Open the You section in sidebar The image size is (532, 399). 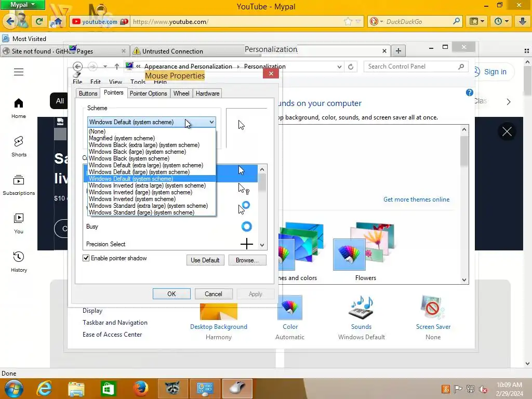click(x=19, y=223)
